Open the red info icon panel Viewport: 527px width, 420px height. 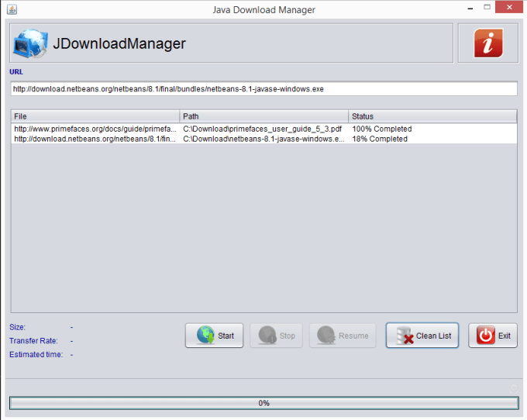[x=488, y=43]
